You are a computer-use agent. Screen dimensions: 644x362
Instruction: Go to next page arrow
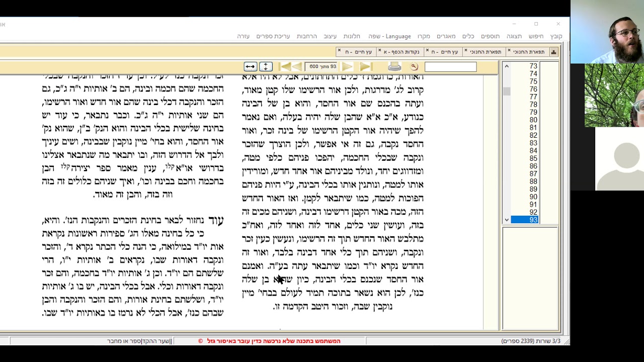[347, 66]
